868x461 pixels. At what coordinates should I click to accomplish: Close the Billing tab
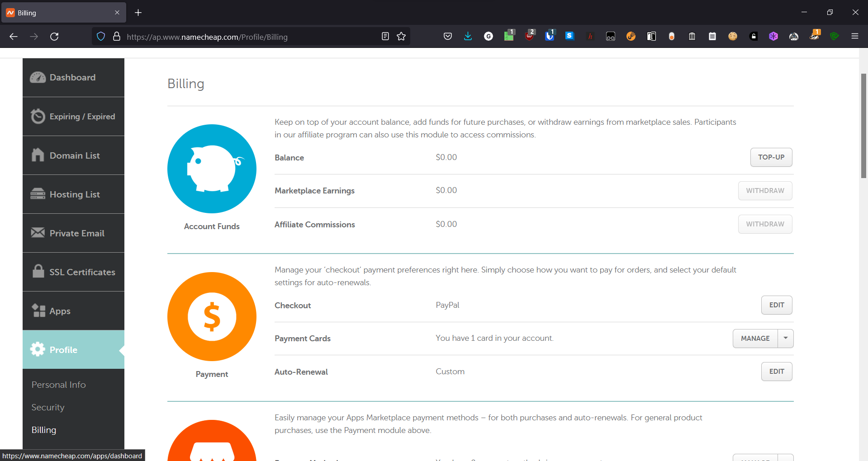coord(117,13)
